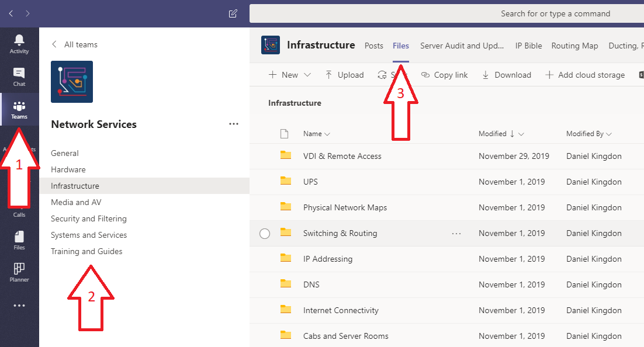
Task: Click the Infrastructure breadcrumb
Action: coord(295,103)
